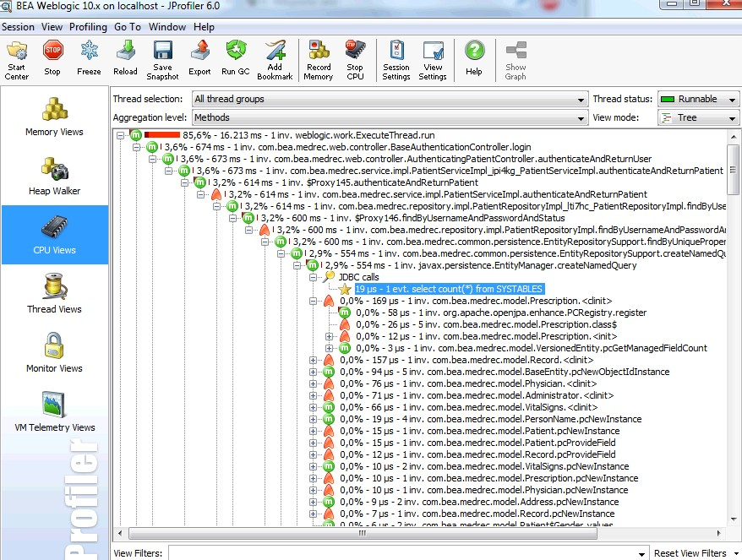Open Thread Views section

[x=54, y=294]
